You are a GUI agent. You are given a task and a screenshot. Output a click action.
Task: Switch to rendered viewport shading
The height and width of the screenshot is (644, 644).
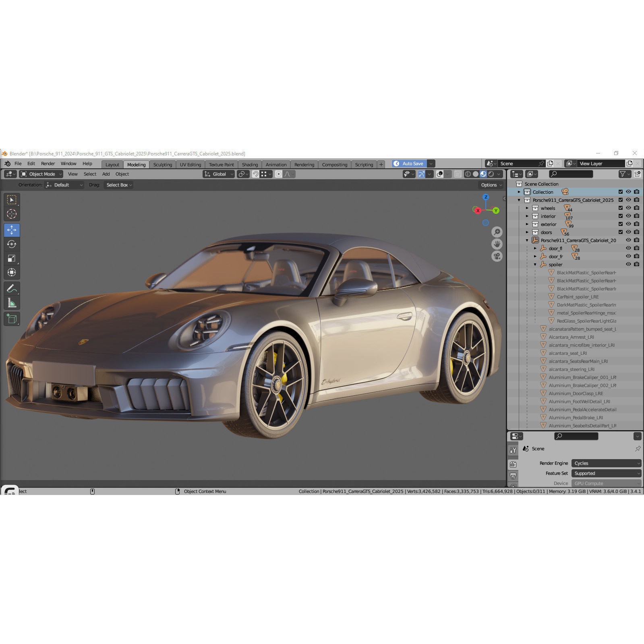[x=491, y=174]
